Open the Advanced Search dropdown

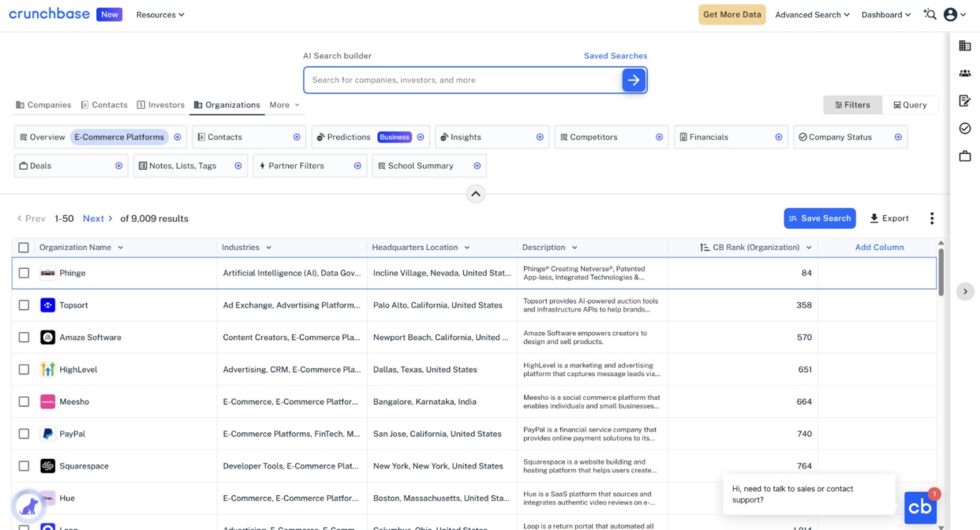812,14
